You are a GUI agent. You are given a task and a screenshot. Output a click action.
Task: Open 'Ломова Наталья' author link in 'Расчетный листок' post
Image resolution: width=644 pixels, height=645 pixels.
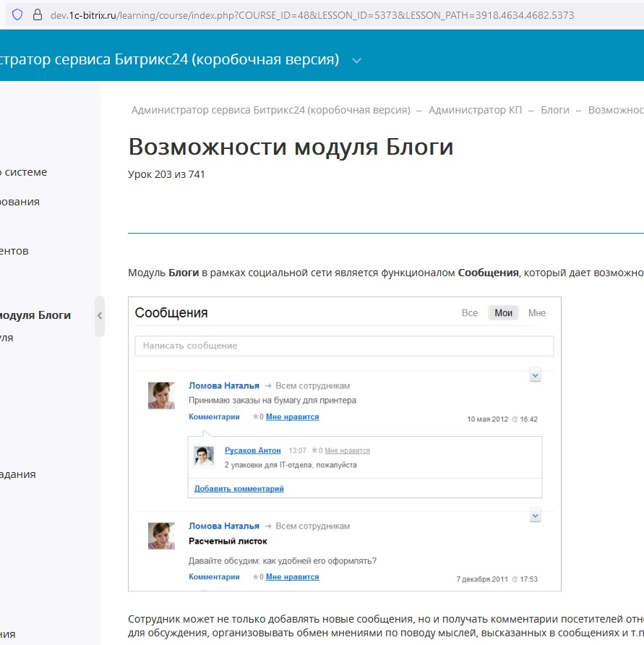coord(224,526)
